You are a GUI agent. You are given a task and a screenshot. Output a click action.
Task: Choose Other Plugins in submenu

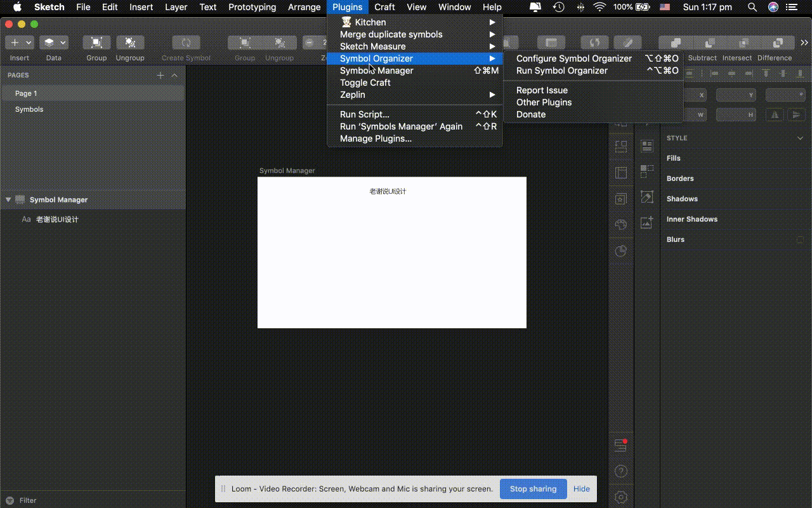tap(593, 102)
